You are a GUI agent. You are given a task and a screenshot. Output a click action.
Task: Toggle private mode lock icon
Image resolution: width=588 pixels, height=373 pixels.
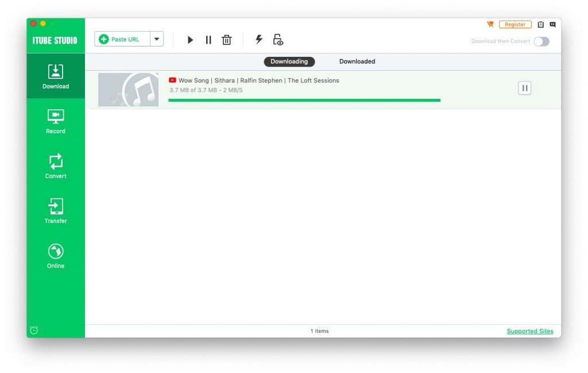click(x=278, y=40)
